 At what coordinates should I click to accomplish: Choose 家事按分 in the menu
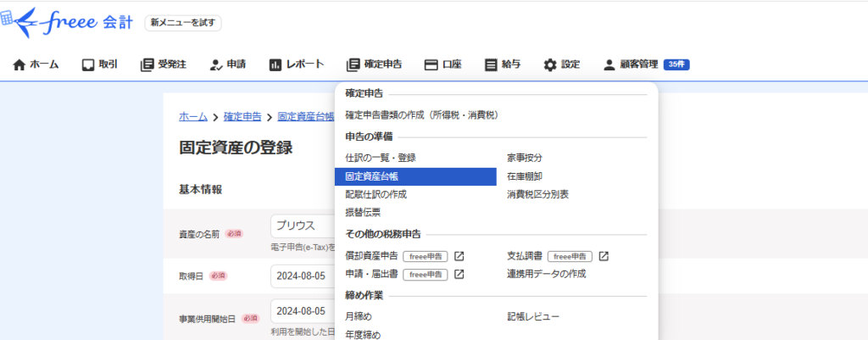coord(524,158)
